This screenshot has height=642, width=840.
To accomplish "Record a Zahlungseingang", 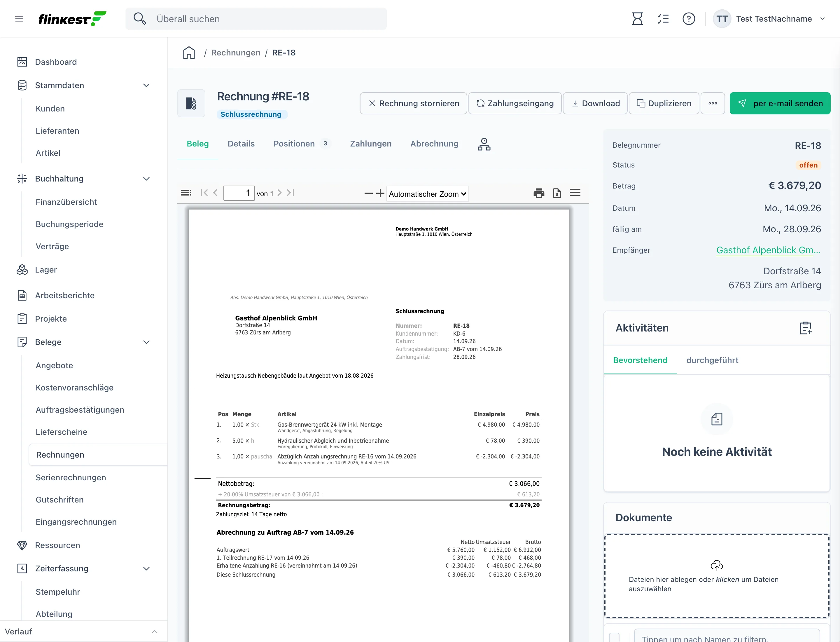I will 515,103.
